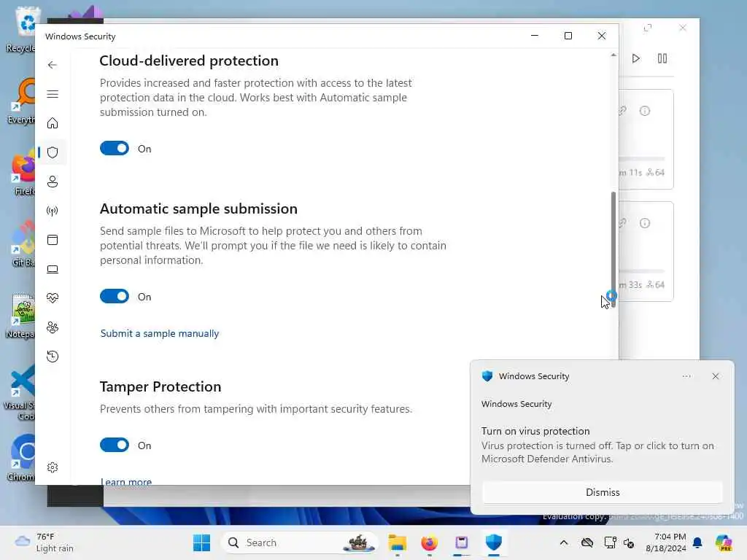Click the Cloud-delivered protection heading
The width and height of the screenshot is (747, 560).
tap(189, 61)
